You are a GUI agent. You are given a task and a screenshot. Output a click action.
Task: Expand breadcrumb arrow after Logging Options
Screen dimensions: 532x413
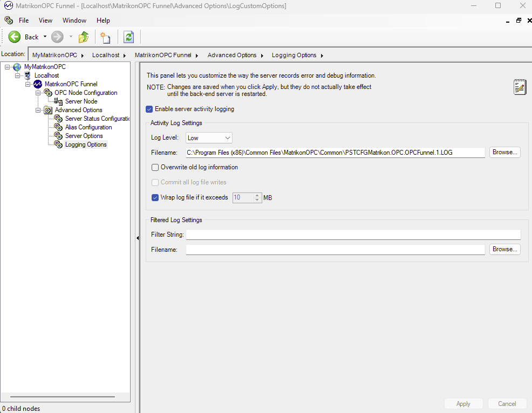point(322,56)
